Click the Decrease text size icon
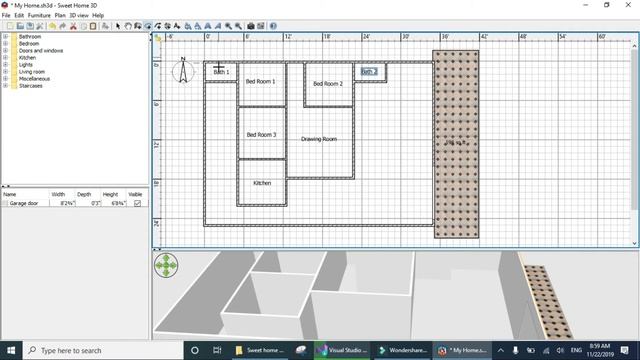Screen dimensions: 640x360 click(198, 26)
